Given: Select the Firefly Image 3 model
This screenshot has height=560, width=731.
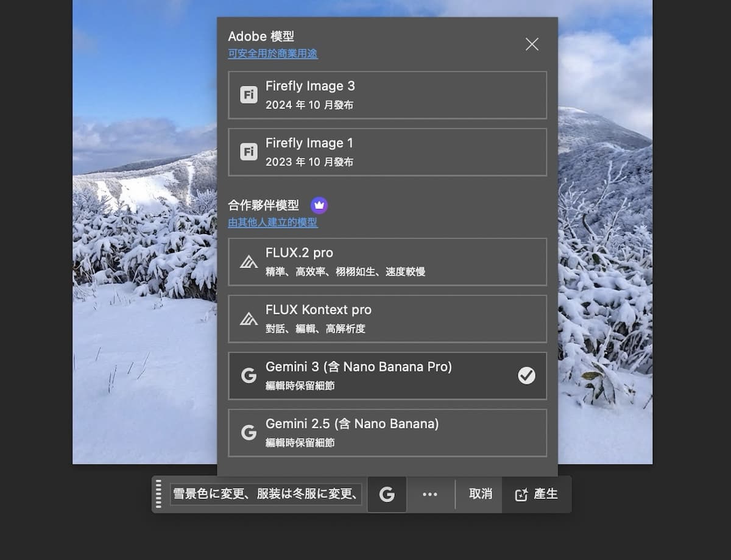Looking at the screenshot, I should (388, 95).
